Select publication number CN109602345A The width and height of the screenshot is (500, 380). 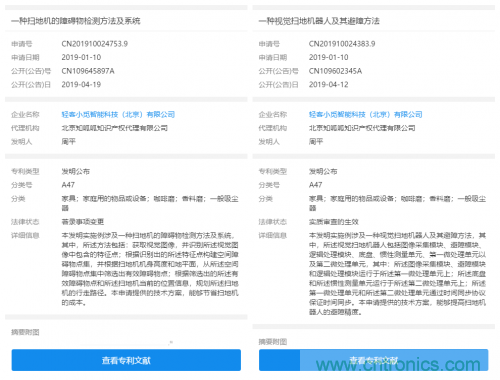(335, 71)
